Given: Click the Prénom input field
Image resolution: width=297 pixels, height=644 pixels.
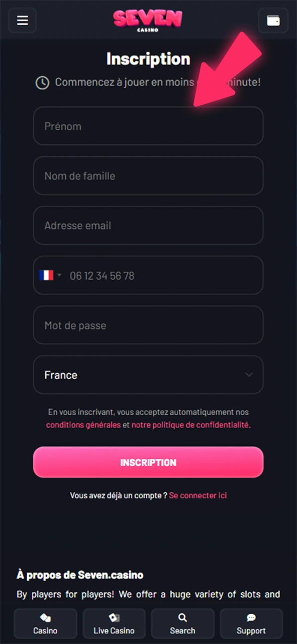Looking at the screenshot, I should 148,126.
